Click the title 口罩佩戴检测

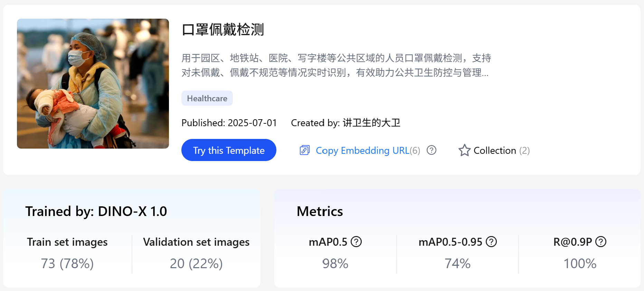pyautogui.click(x=223, y=29)
